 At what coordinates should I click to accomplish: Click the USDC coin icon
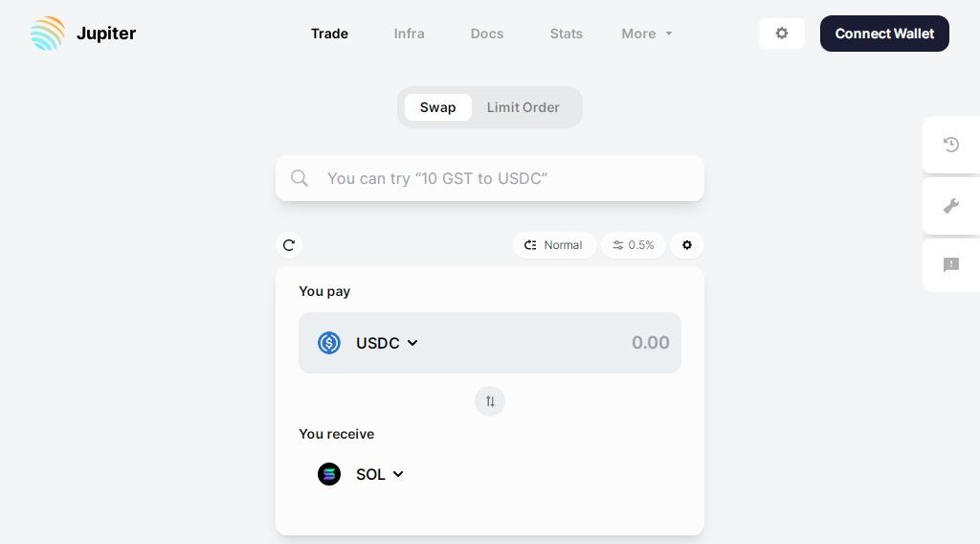[329, 343]
